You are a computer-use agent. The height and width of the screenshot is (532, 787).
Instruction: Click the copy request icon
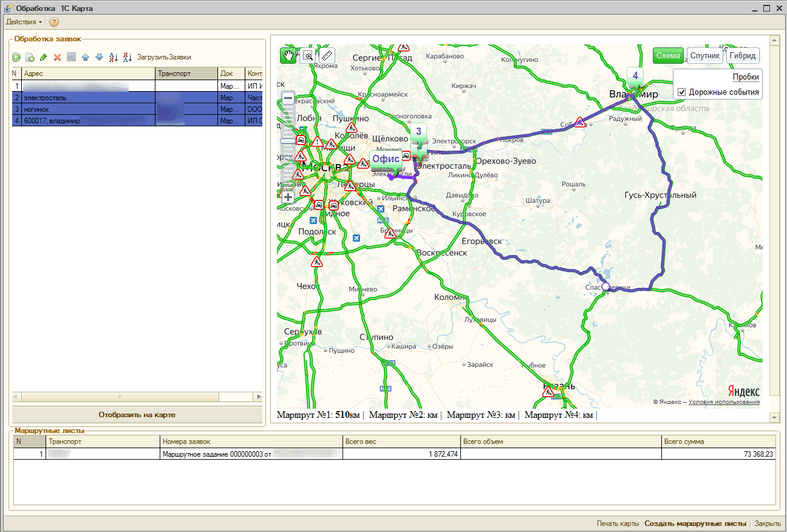[x=30, y=57]
